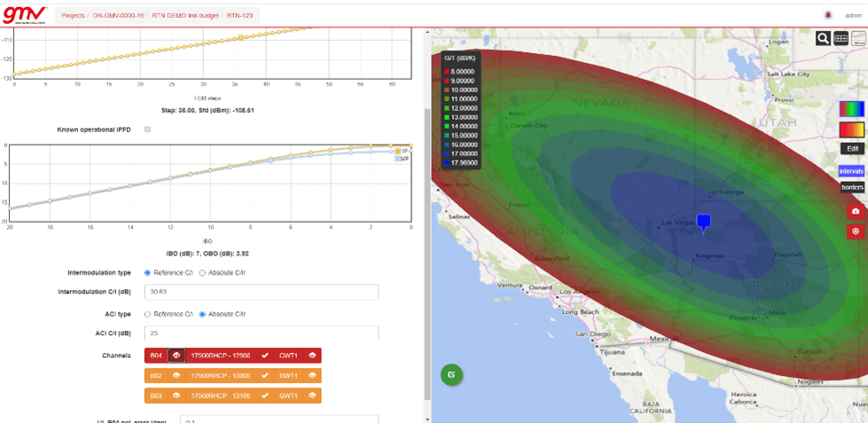Toggle the eye icon beside B04 label

[x=177, y=356]
